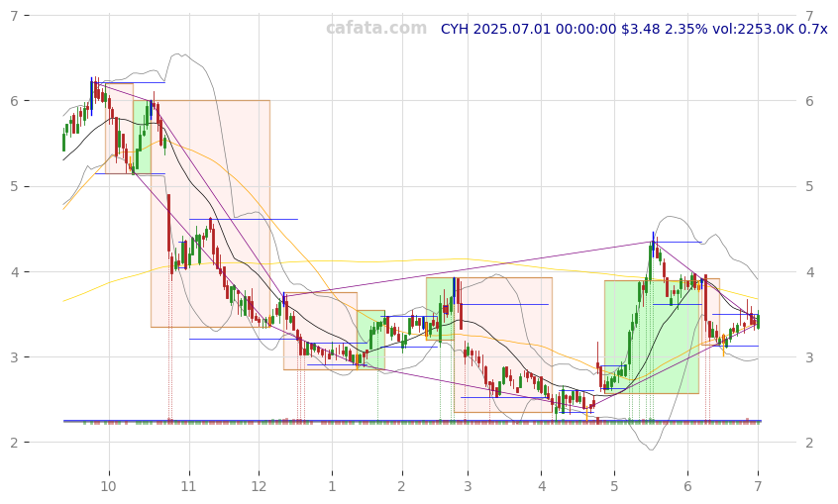Click x-axis month label 5
Image resolution: width=838 pixels, height=504 pixels.
tap(614, 486)
